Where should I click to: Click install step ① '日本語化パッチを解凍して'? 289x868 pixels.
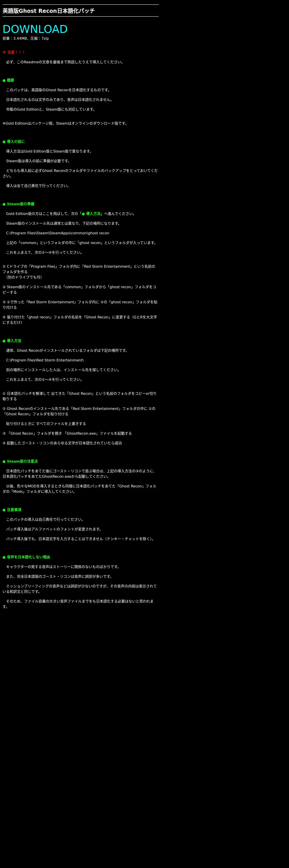pyautogui.click(x=80, y=396)
